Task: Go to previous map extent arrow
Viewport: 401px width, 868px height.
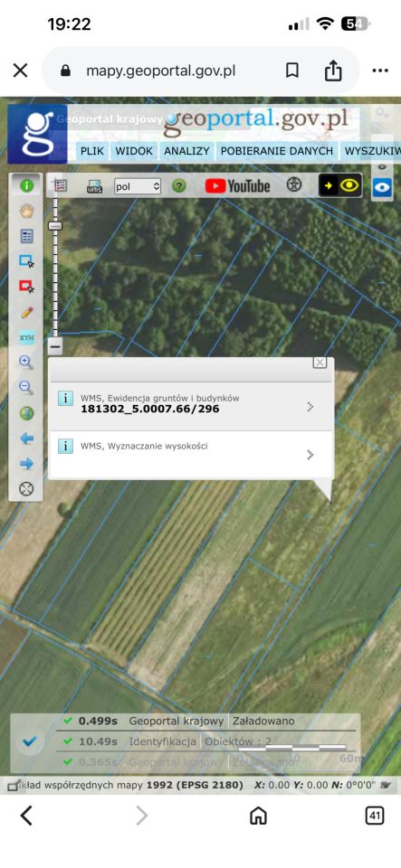Action: point(26,439)
